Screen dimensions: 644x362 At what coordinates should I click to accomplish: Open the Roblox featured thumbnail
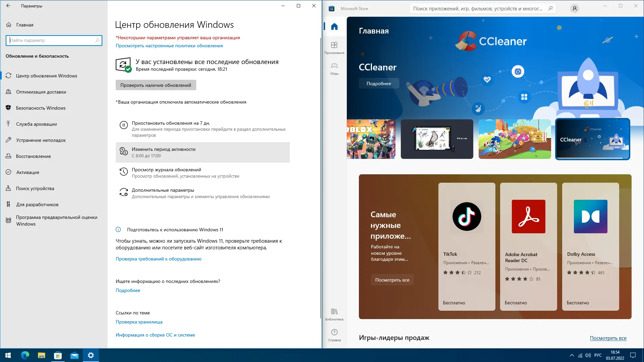pyautogui.click(x=371, y=139)
